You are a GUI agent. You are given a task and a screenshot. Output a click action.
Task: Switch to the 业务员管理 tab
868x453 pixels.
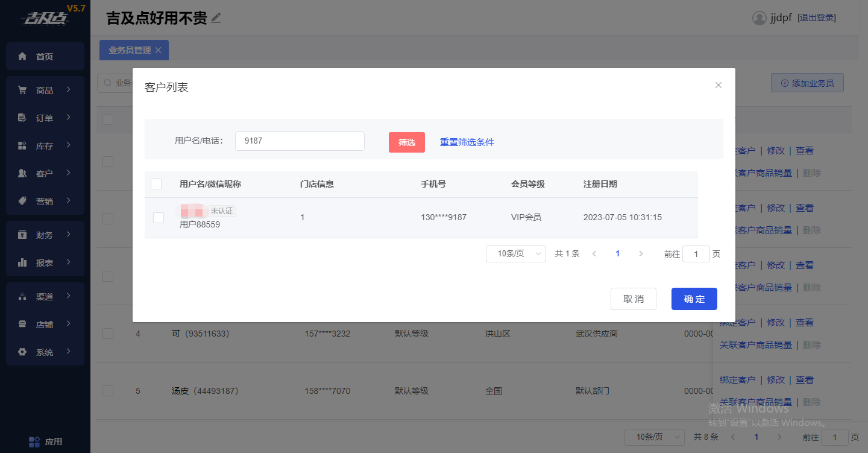[x=130, y=50]
